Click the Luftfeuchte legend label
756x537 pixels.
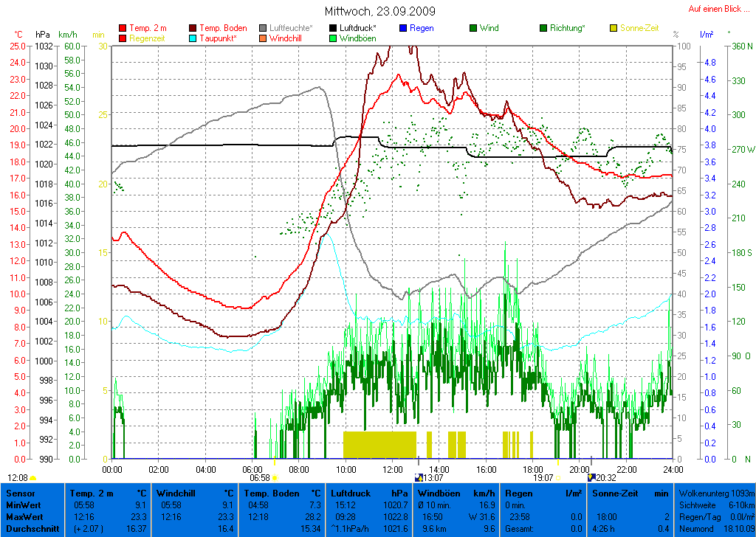point(291,28)
